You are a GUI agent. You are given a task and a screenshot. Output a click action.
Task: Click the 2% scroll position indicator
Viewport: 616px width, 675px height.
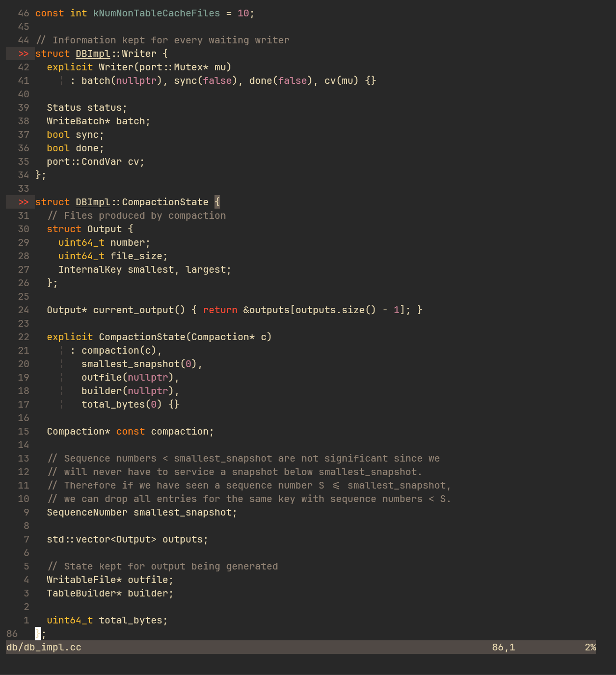tap(590, 648)
